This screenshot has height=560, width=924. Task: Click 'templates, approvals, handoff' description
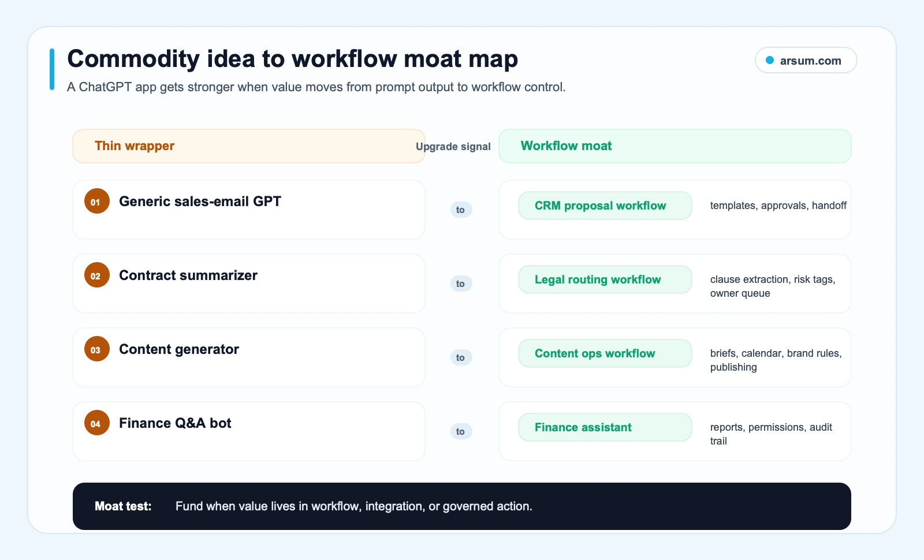[778, 206]
